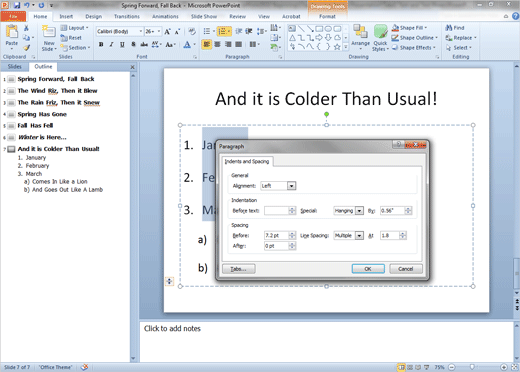This screenshot has width=520, height=372.
Task: Open the Transitions ribbon tab
Action: pyautogui.click(x=127, y=16)
